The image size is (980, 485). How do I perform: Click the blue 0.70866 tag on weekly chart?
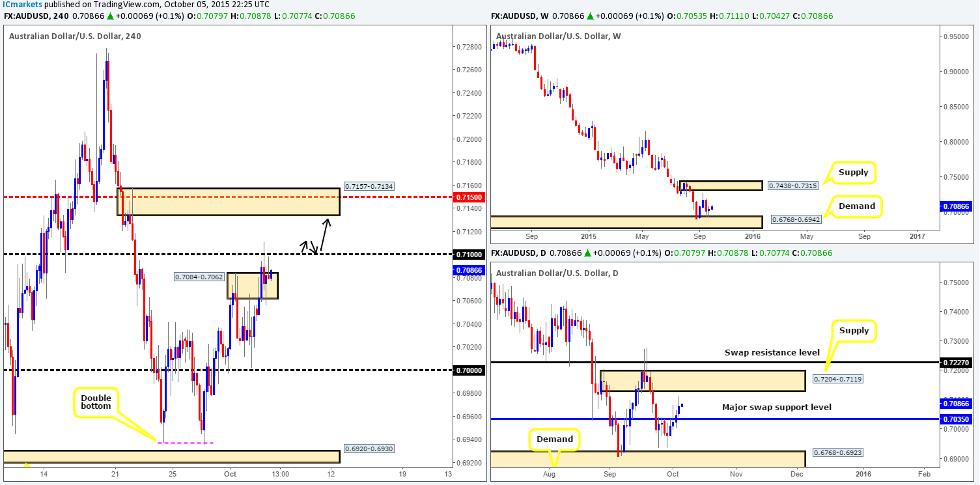[957, 207]
